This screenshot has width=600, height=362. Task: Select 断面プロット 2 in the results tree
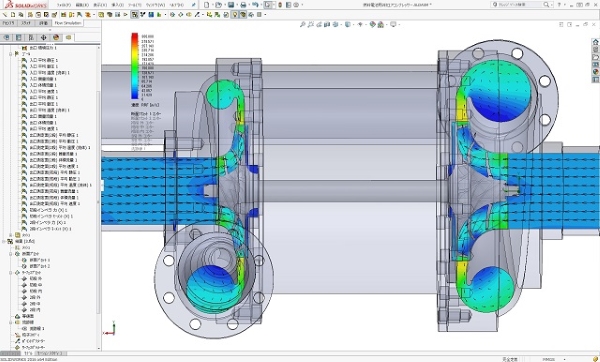click(40, 266)
